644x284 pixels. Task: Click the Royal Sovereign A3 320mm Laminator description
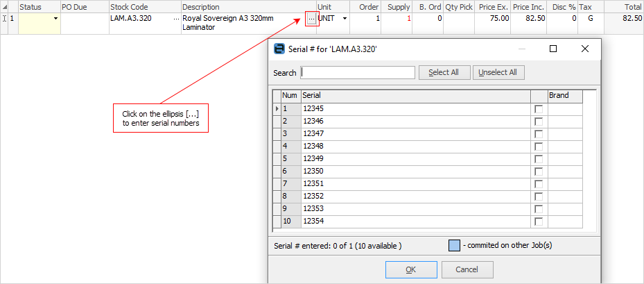tap(228, 23)
